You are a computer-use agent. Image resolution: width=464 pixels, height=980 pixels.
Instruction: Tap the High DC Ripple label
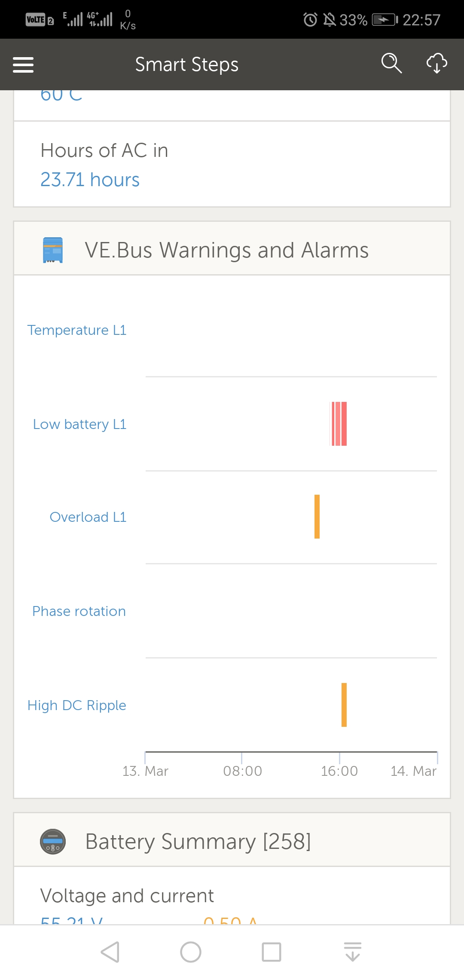pyautogui.click(x=77, y=705)
